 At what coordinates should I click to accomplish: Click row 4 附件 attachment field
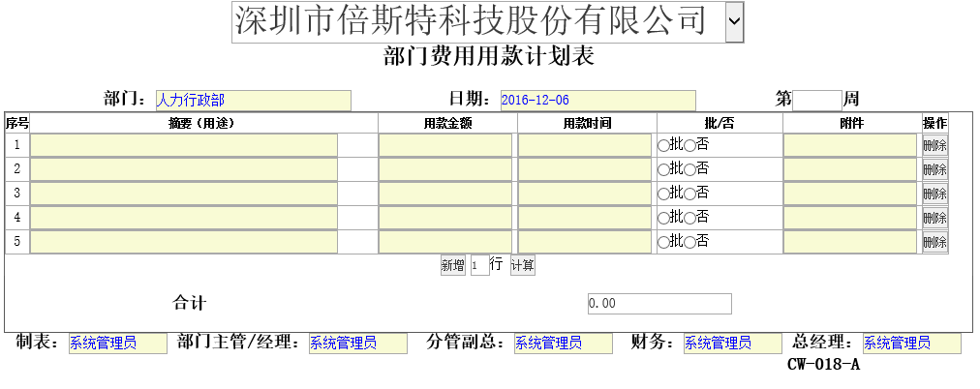[850, 218]
